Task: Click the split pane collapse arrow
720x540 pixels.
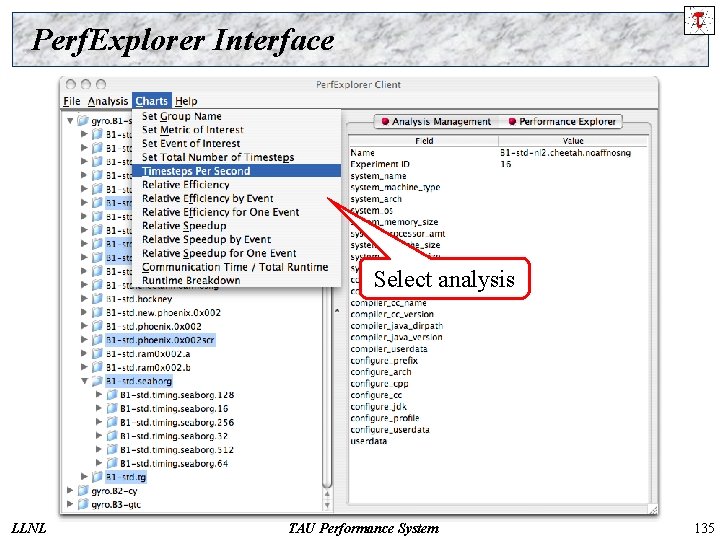Action: click(x=337, y=311)
